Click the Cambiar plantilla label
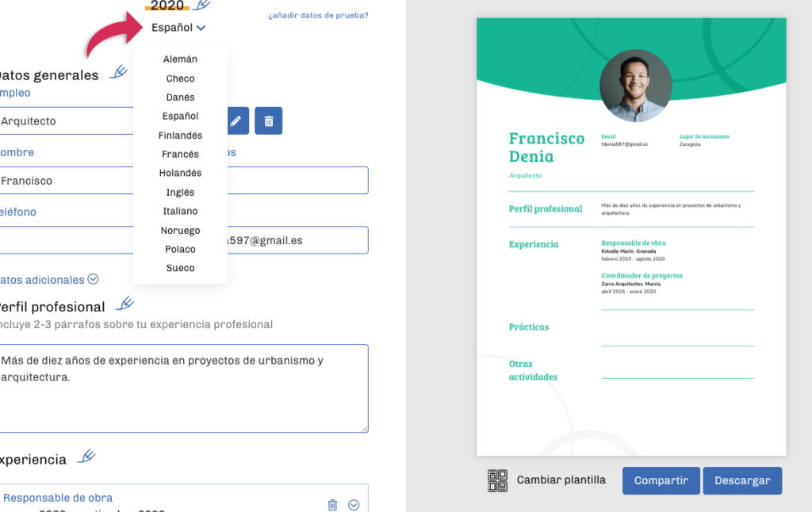812x512 pixels. tap(561, 480)
